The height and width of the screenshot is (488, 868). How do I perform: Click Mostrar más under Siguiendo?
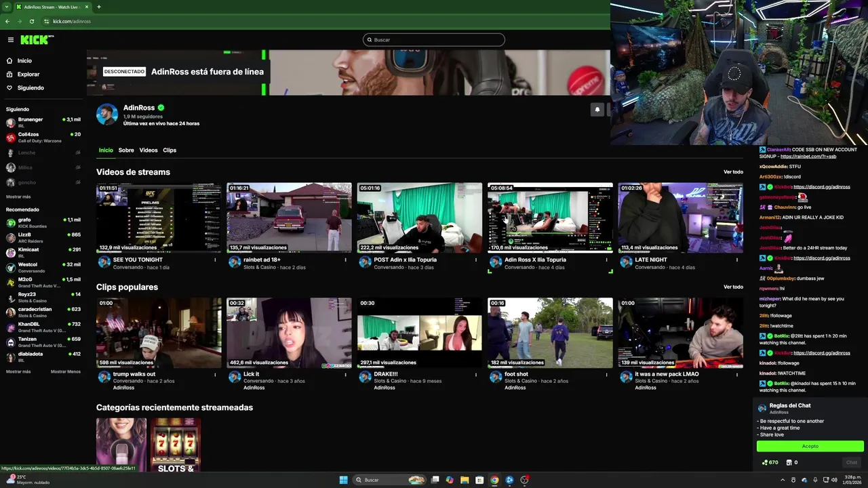pyautogui.click(x=18, y=197)
